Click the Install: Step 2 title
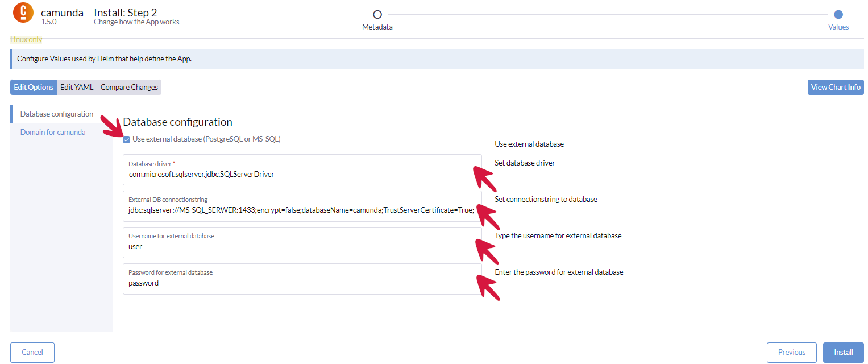 [x=125, y=13]
